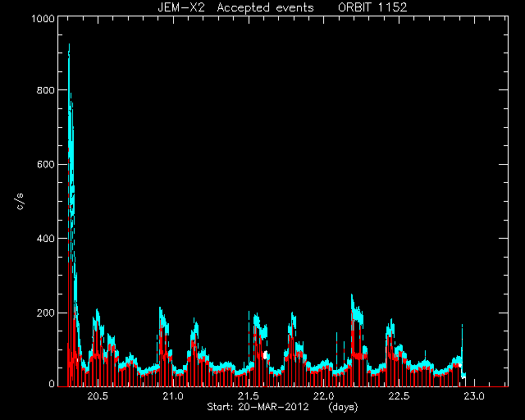Click the 600 label on the y-axis

[45, 164]
